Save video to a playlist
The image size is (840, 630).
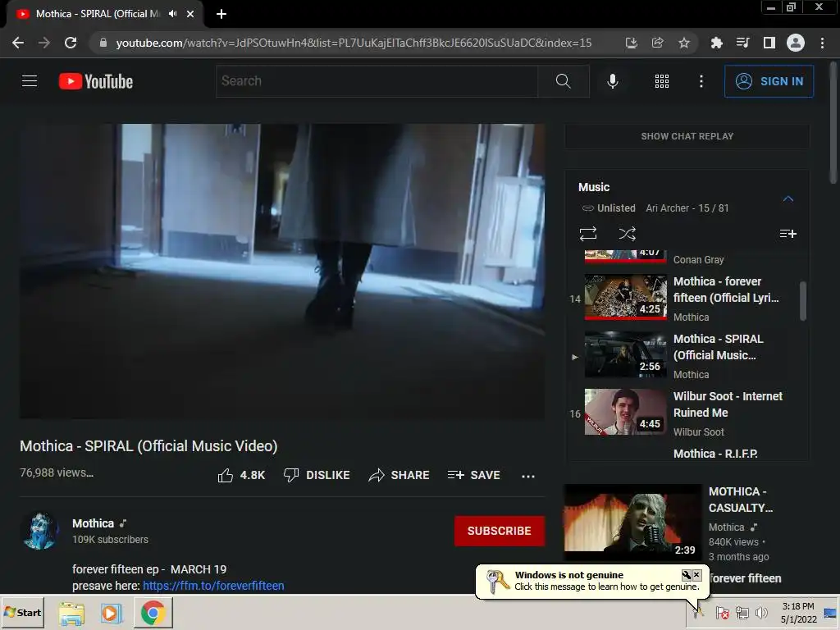coord(473,475)
